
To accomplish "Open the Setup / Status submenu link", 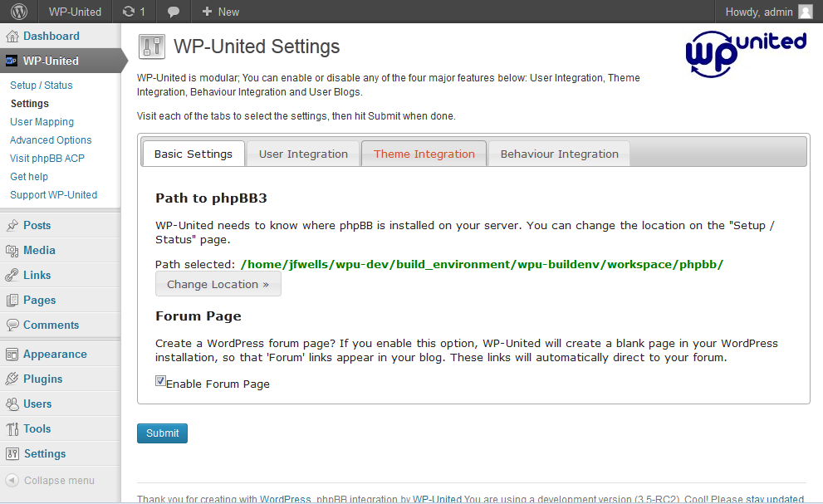I will coord(42,85).
